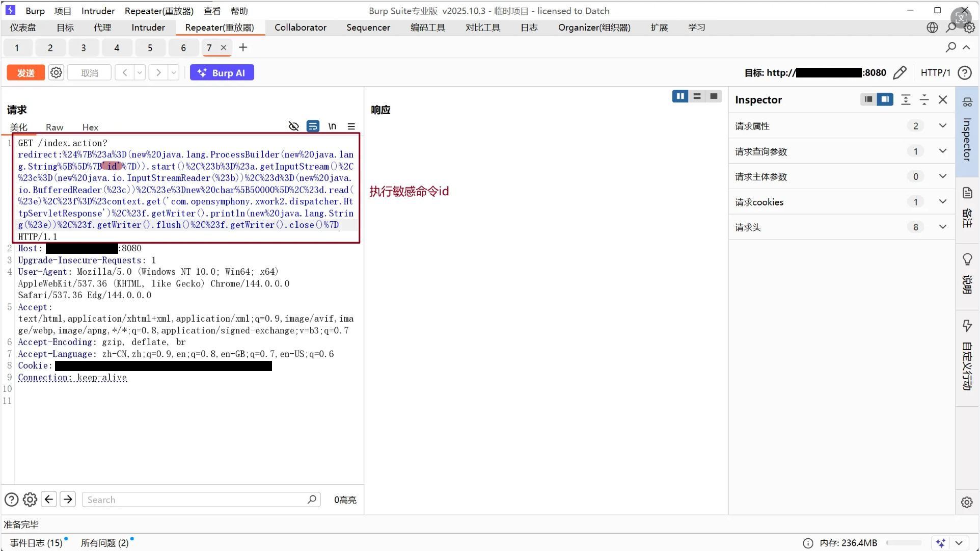Viewport: 980px width, 551px height.
Task: Open history forward dropdown arrow
Action: [174, 73]
